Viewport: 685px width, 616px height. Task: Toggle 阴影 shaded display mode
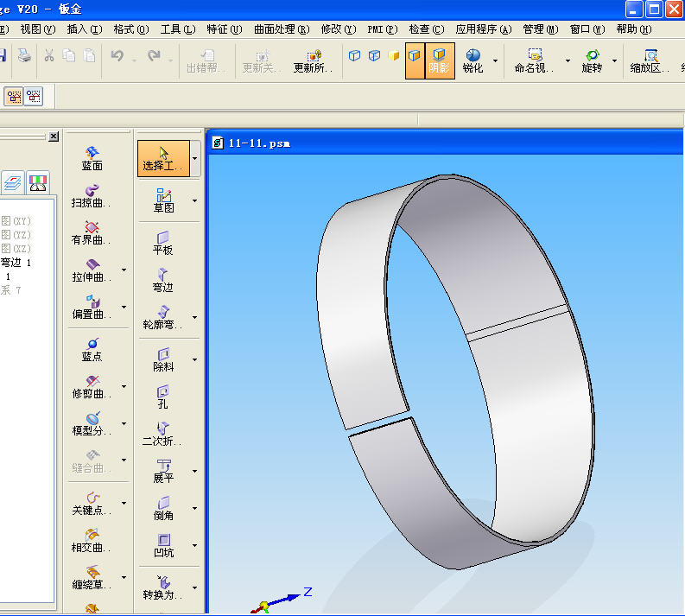point(440,60)
